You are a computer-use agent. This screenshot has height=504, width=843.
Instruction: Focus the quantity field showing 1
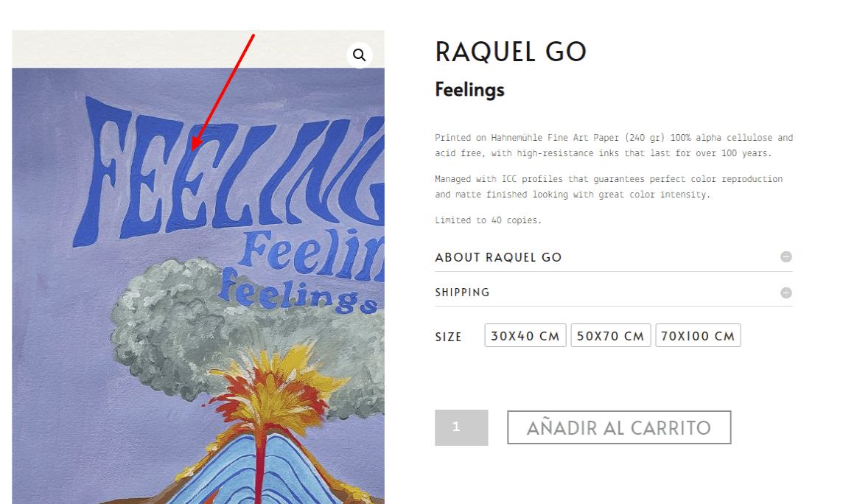461,427
